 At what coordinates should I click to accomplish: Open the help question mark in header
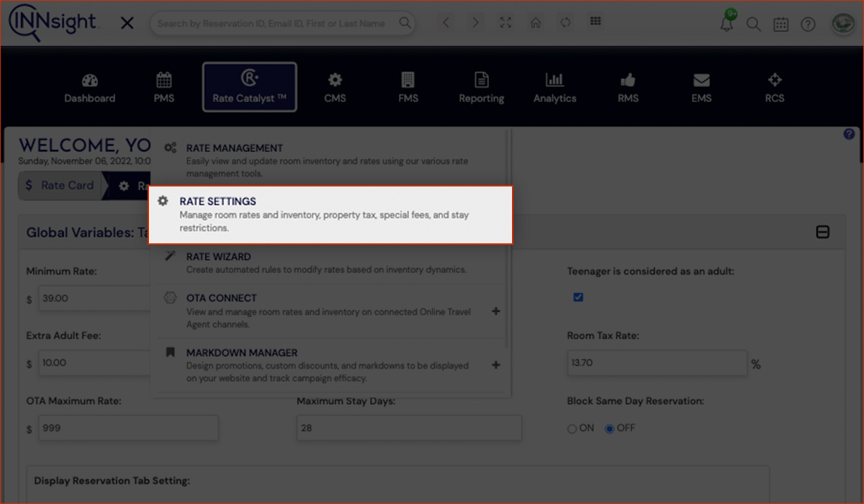coord(808,24)
